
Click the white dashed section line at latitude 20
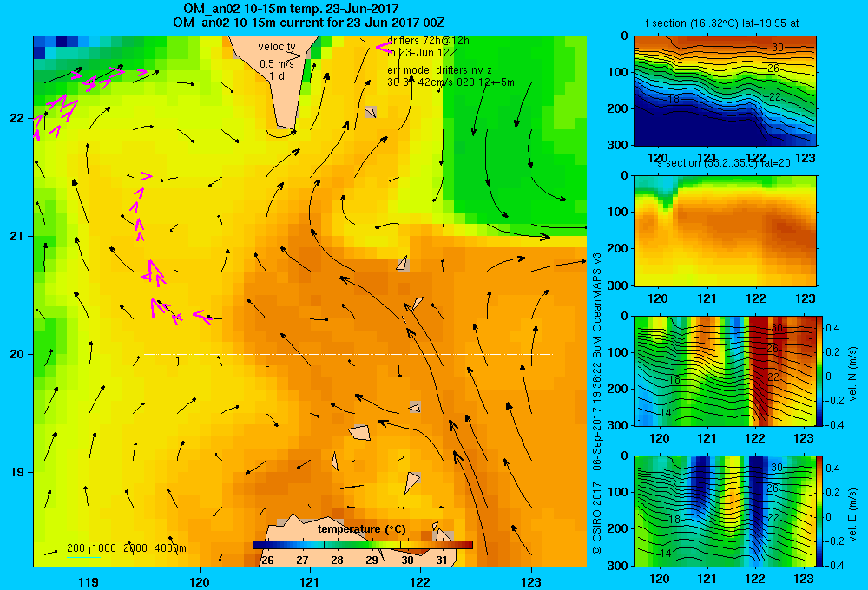[x=348, y=354]
